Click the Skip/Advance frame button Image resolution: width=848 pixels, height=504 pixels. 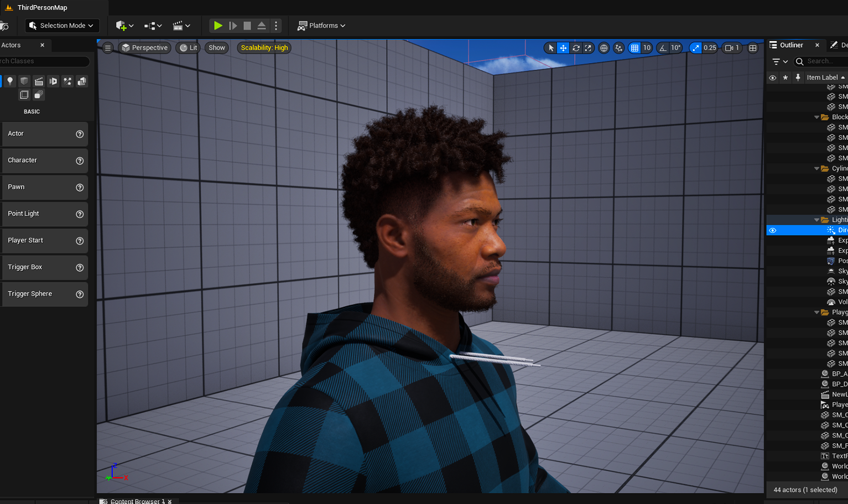coord(233,25)
